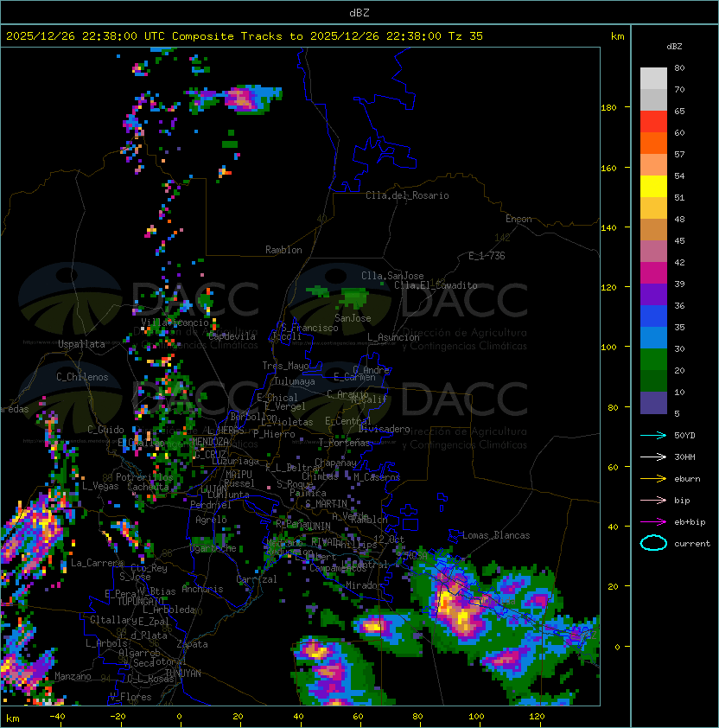Click the 'C_Guido' map label

pyautogui.click(x=105, y=430)
